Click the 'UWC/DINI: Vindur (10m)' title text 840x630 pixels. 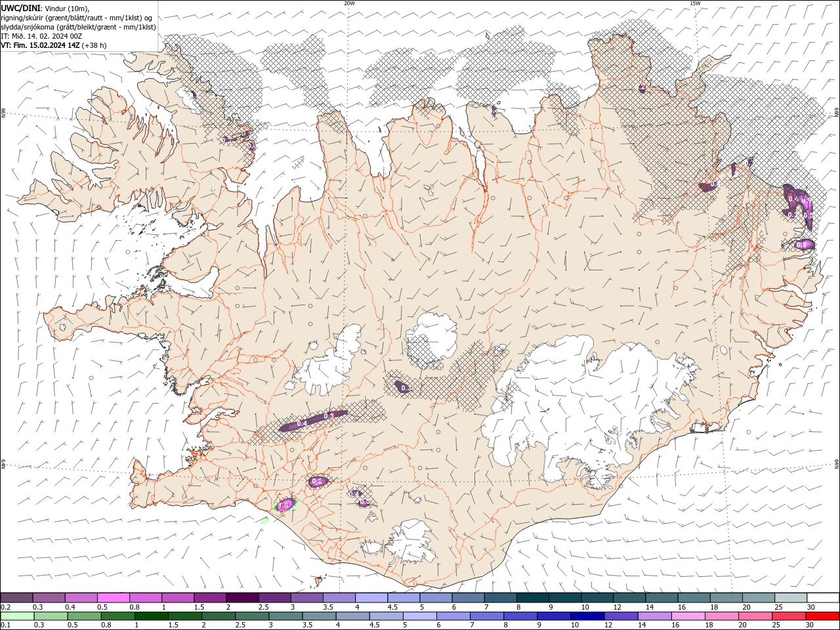pyautogui.click(x=45, y=7)
